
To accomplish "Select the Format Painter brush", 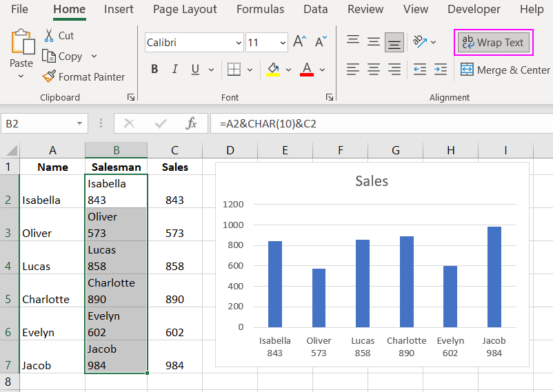I will pyautogui.click(x=49, y=76).
